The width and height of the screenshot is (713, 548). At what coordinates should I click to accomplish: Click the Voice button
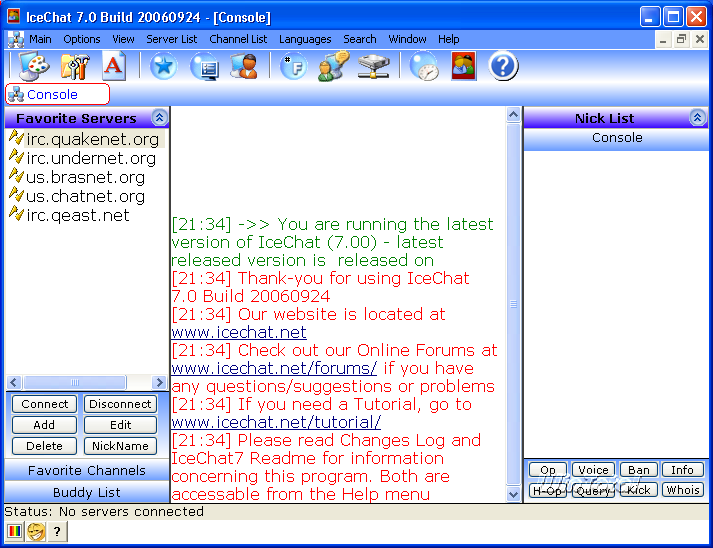point(593,470)
